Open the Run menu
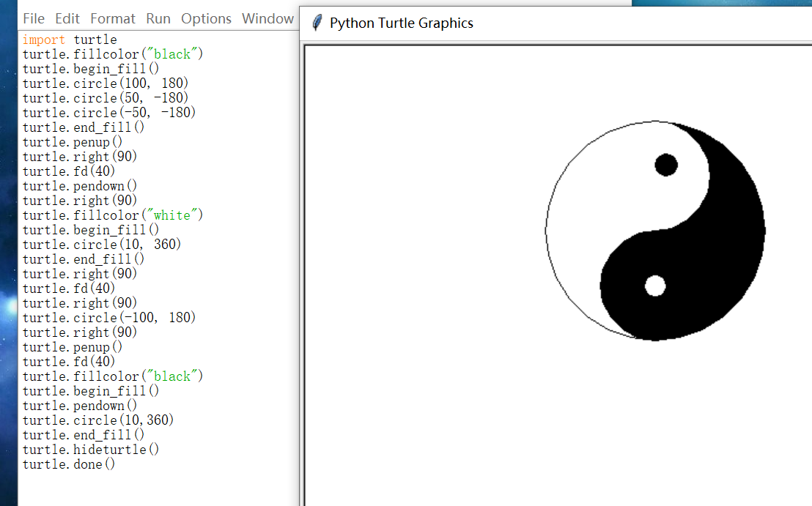This screenshot has height=506, width=812. point(158,18)
